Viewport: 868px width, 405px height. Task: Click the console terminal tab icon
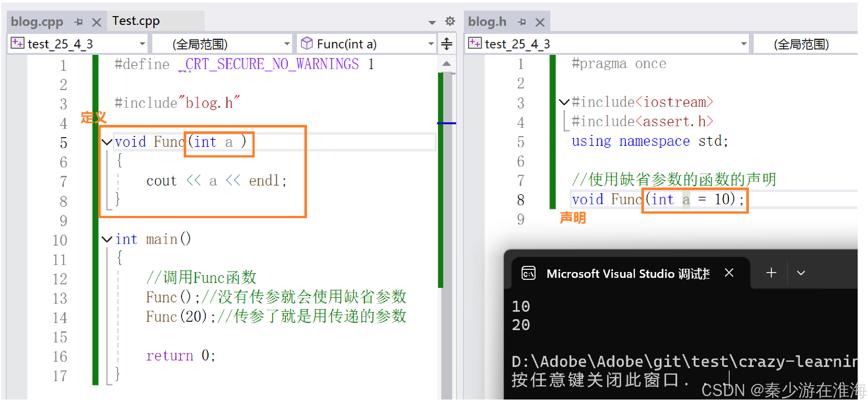(x=528, y=273)
